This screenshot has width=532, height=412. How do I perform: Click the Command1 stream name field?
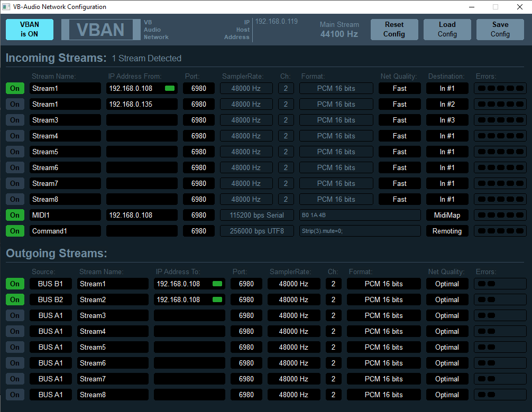coord(65,231)
